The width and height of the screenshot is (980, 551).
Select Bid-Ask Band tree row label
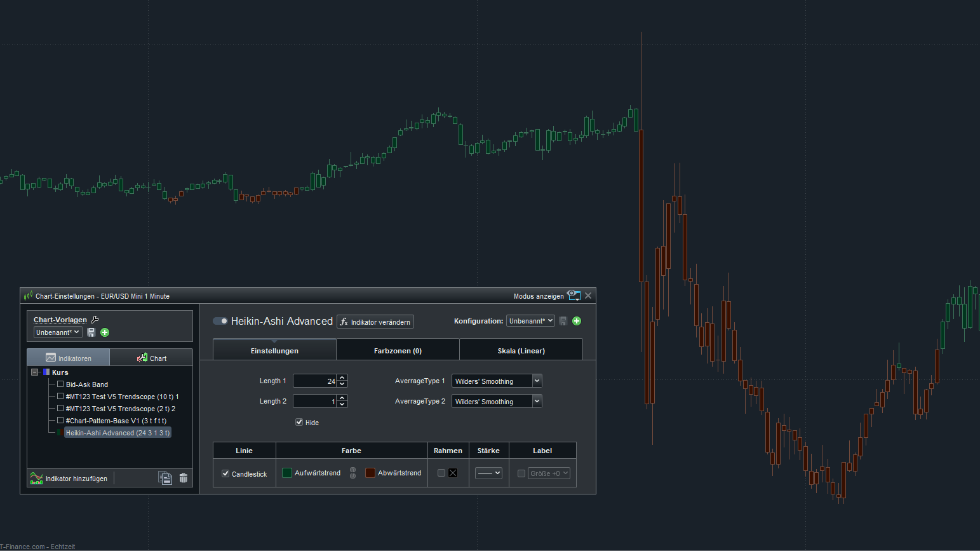[x=87, y=384]
